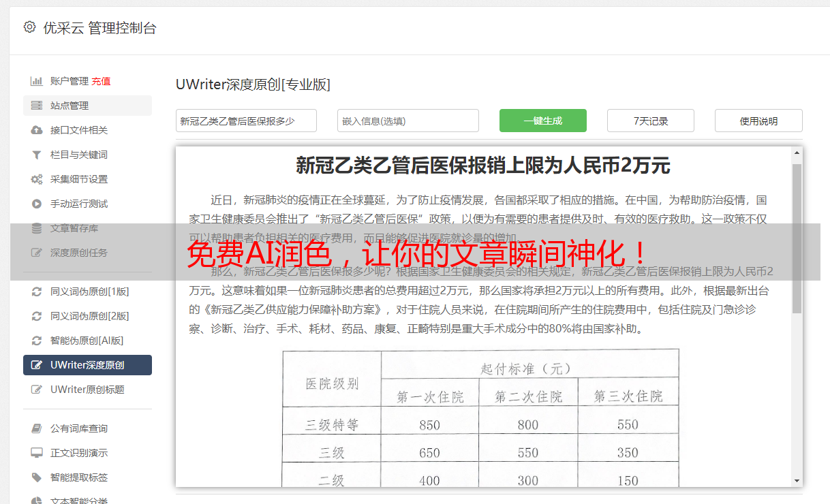Click the 第二次住院 column header
830x504 pixels.
(529, 396)
